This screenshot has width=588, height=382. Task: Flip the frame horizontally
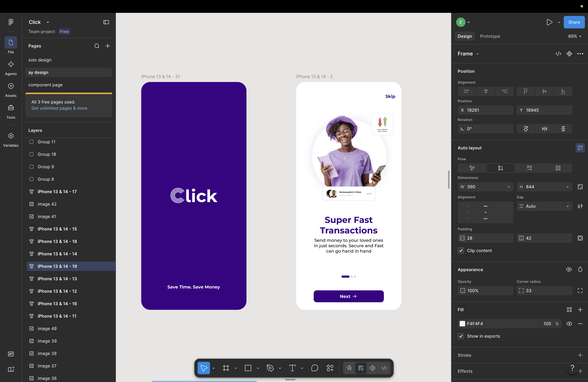point(544,129)
